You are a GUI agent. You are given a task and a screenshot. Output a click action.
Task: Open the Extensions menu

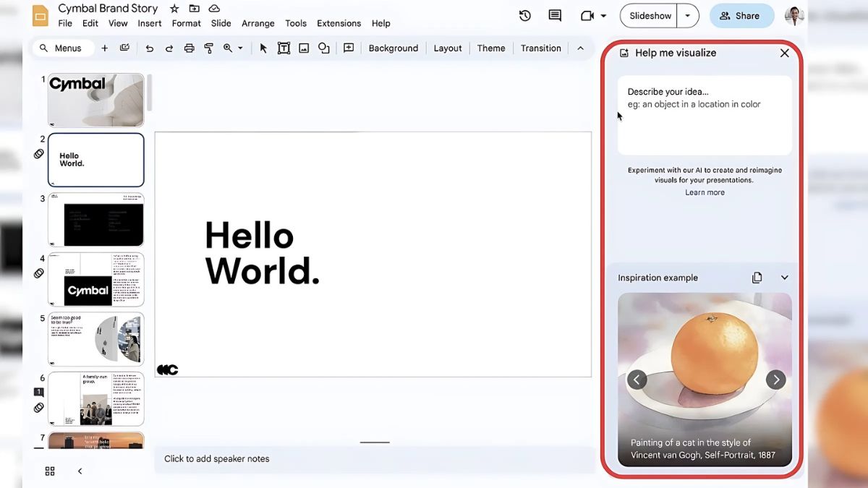point(339,23)
